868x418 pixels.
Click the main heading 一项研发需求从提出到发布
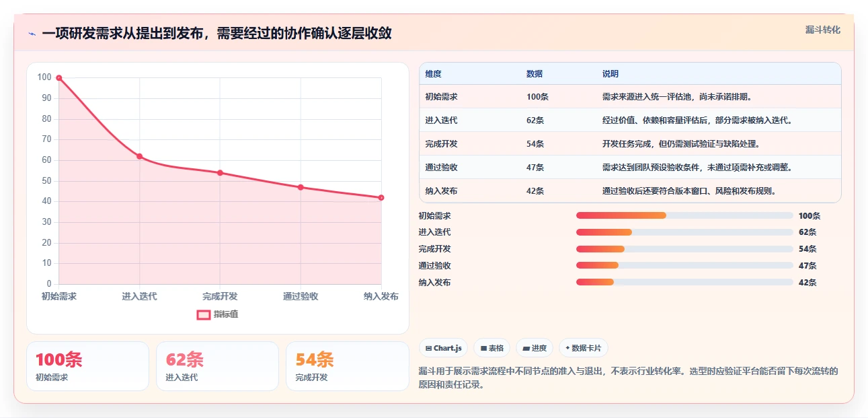point(216,34)
